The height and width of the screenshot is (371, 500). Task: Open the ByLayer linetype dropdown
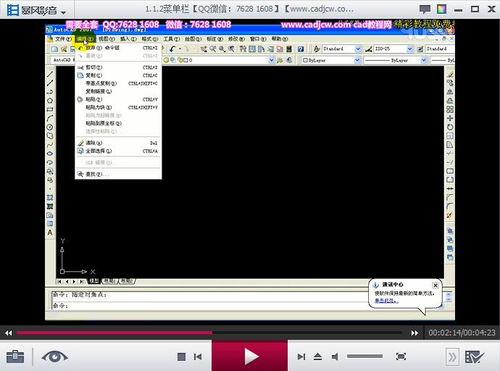click(424, 60)
